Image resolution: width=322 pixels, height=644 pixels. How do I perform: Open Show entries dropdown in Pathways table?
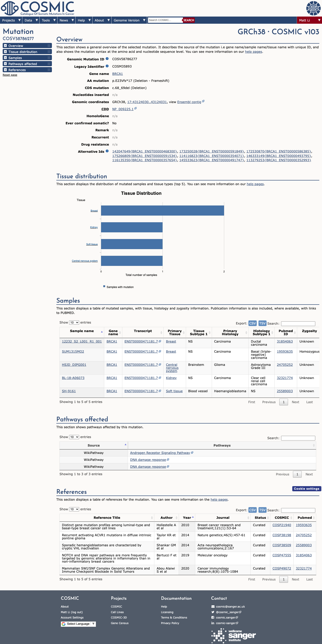click(x=74, y=437)
